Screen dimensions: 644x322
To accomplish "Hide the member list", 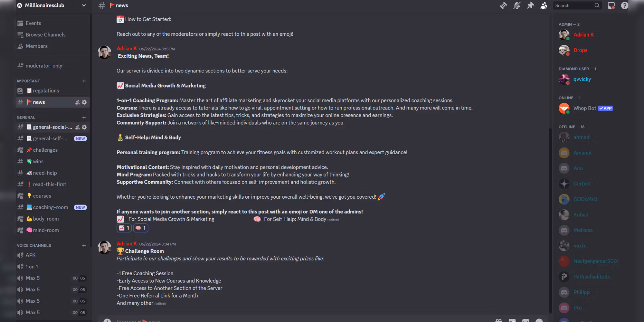I will (x=544, y=5).
